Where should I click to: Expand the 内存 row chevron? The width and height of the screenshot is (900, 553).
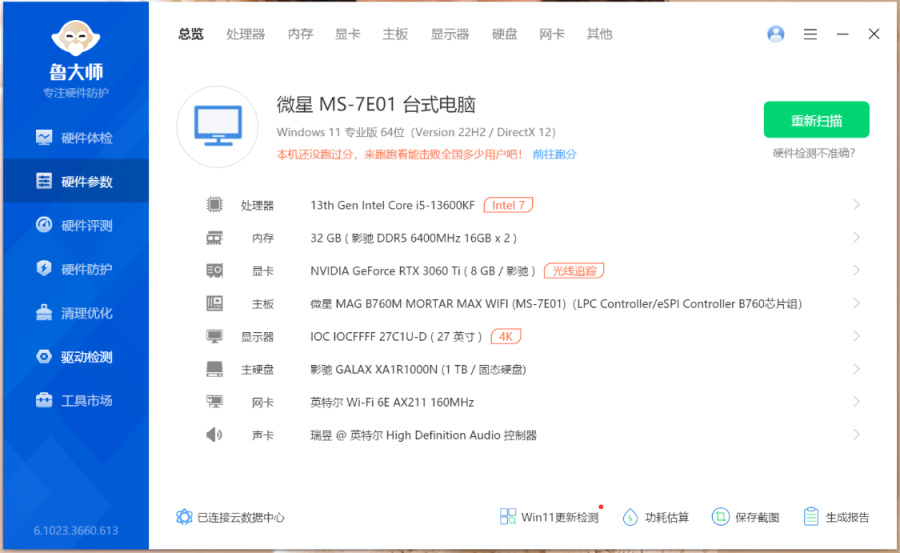(856, 237)
